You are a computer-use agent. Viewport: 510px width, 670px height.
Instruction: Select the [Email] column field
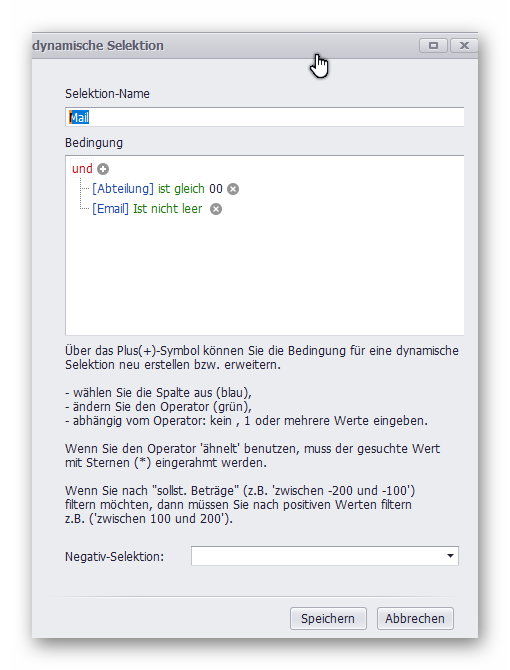[x=110, y=209]
